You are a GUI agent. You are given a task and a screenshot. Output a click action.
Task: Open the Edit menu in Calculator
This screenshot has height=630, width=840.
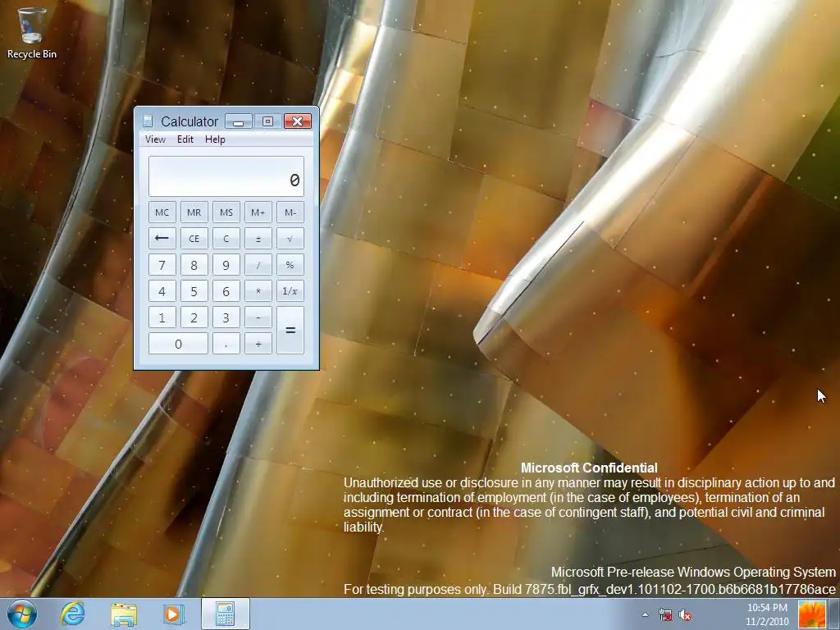click(x=185, y=139)
